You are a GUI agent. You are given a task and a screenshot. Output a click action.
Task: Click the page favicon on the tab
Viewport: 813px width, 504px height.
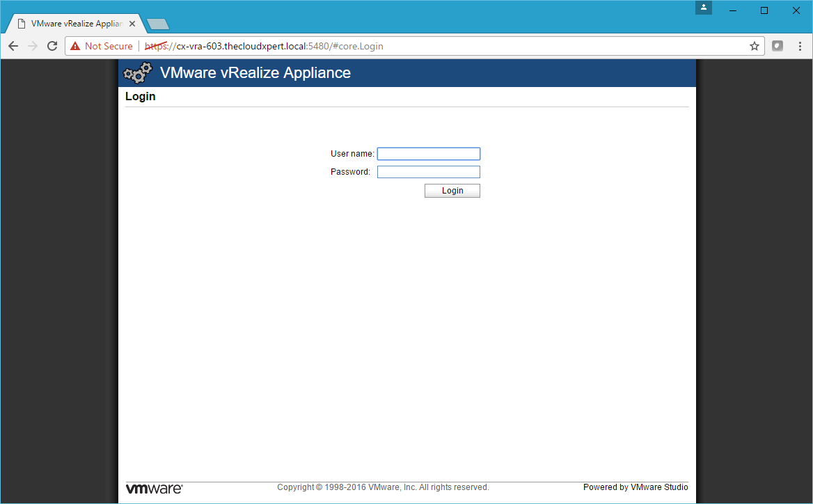click(x=22, y=23)
